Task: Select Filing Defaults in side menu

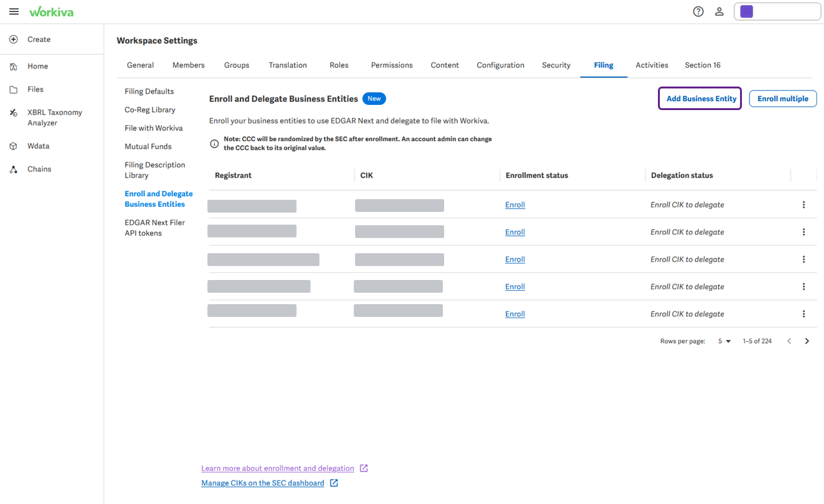Action: click(x=149, y=92)
